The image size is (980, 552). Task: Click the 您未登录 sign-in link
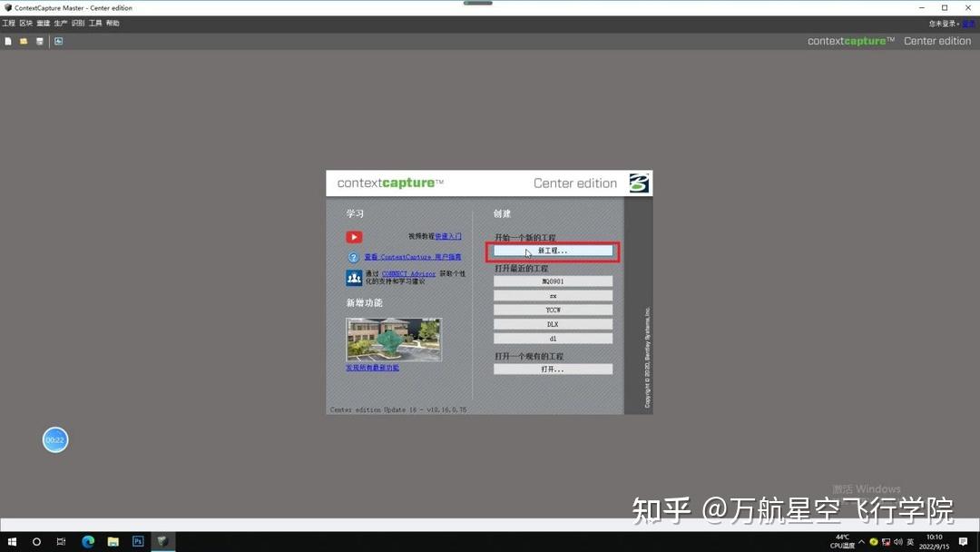coord(946,23)
